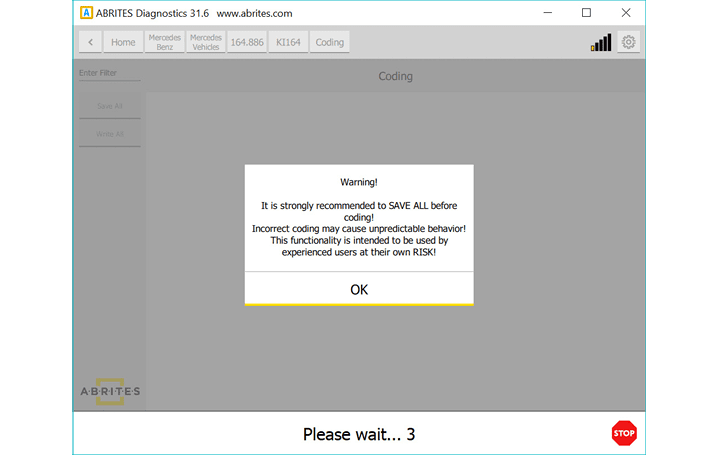Click the Coding panel header title
The width and height of the screenshot is (719, 455).
(395, 76)
